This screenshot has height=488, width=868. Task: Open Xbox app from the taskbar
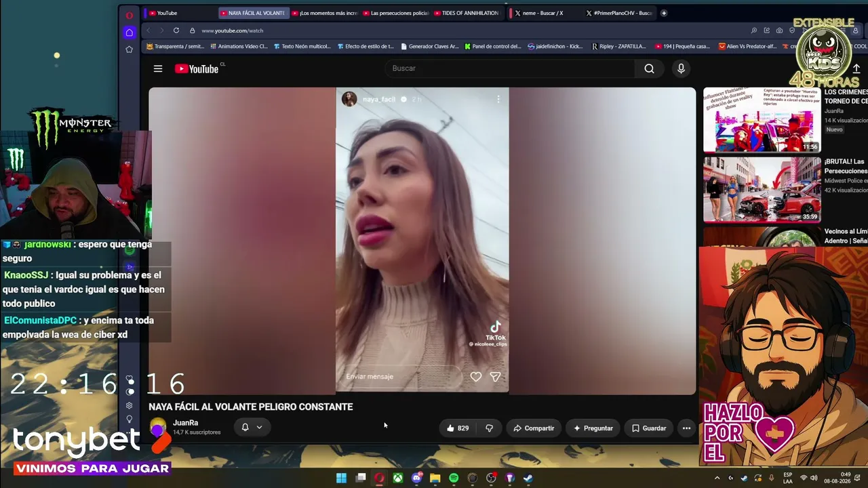tap(398, 479)
